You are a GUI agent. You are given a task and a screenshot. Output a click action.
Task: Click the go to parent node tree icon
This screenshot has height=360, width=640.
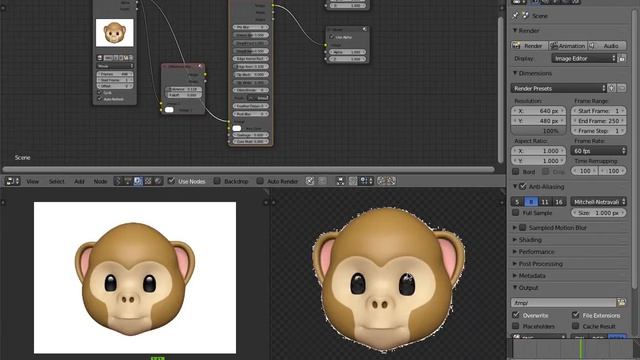[x=322, y=181]
